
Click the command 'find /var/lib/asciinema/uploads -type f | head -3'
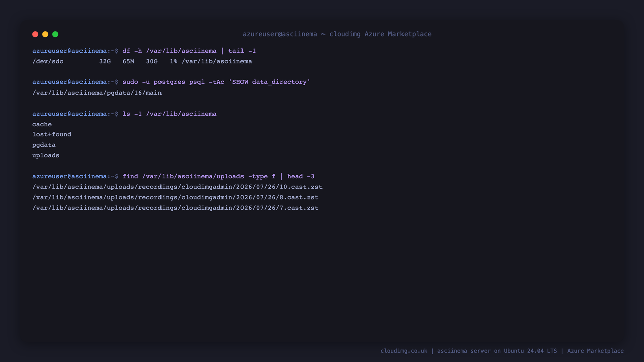point(218,176)
